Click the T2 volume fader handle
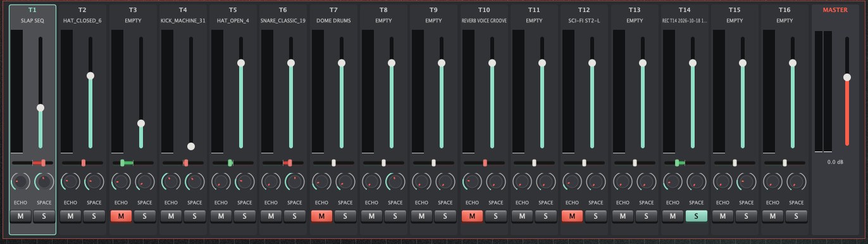 coord(90,75)
